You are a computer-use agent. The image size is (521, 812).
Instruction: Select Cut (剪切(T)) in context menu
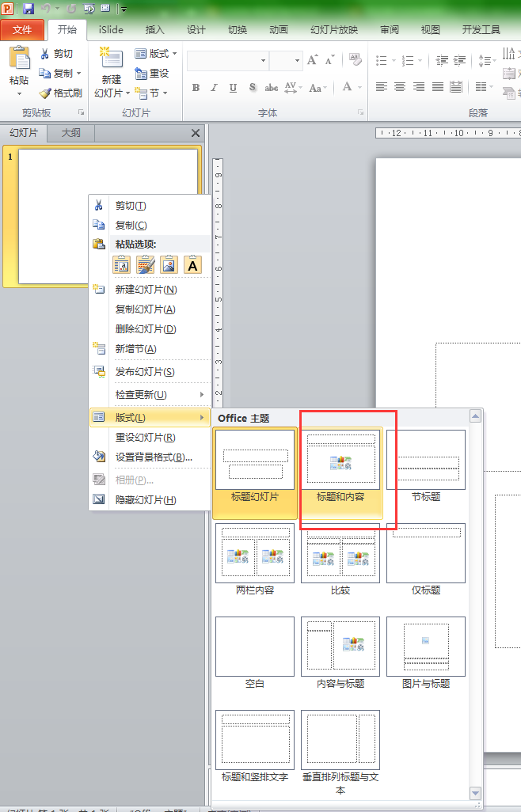point(150,206)
